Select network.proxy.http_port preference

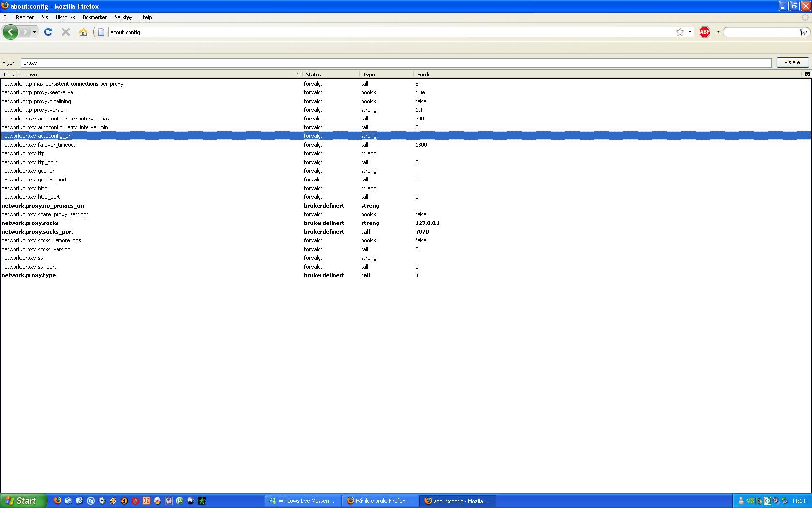point(406,197)
